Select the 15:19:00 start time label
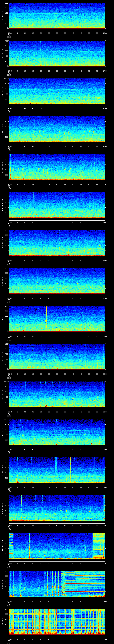The image size is (114, 644). coord(9,184)
